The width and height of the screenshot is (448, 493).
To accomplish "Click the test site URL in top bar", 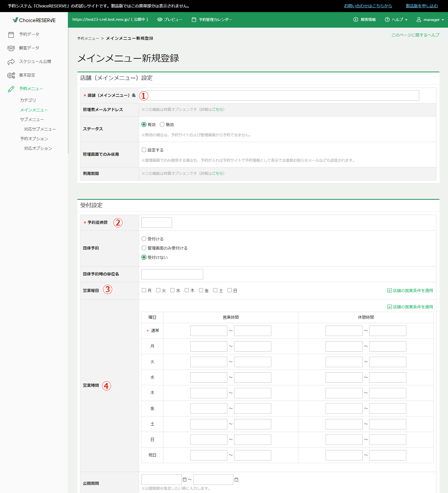I will pyautogui.click(x=101, y=19).
